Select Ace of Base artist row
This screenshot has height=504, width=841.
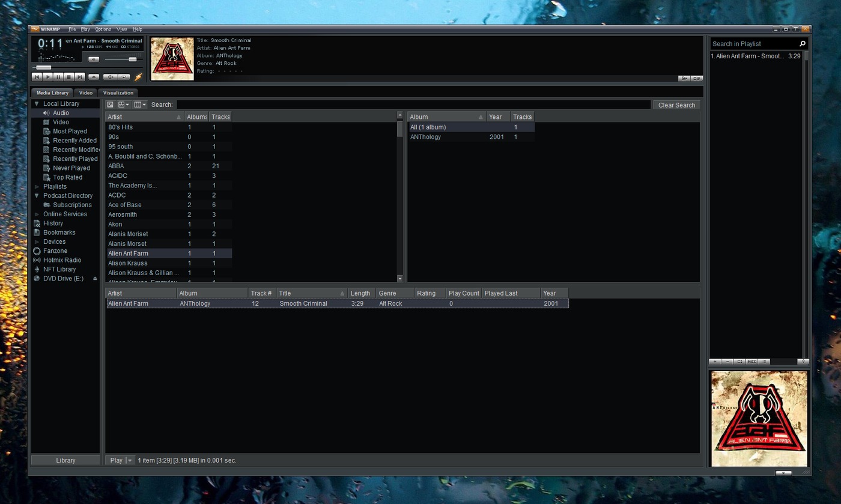pyautogui.click(x=169, y=205)
